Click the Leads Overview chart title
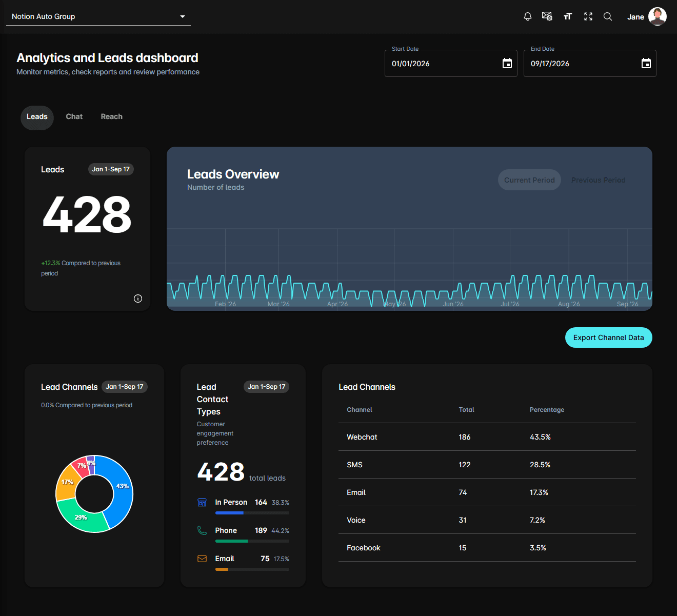The width and height of the screenshot is (677, 616). tap(233, 174)
